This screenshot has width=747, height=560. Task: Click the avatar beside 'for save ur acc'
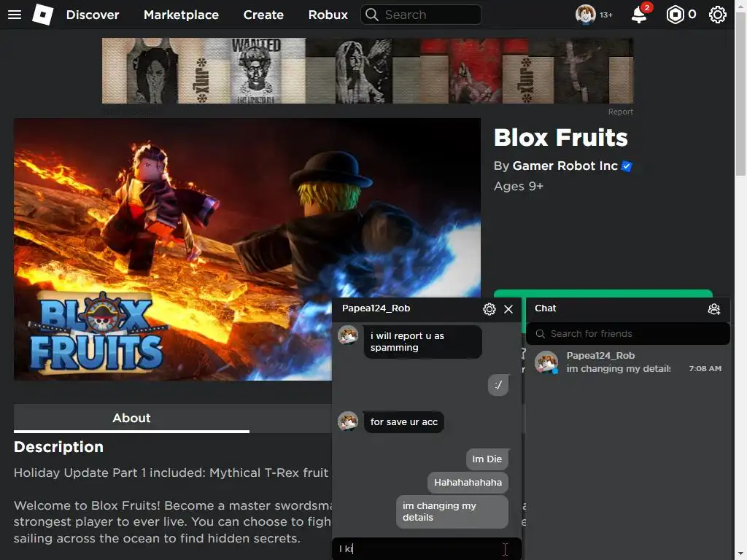click(x=348, y=421)
